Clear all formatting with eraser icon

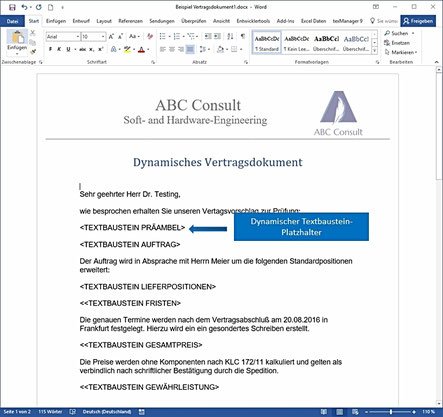click(x=150, y=36)
